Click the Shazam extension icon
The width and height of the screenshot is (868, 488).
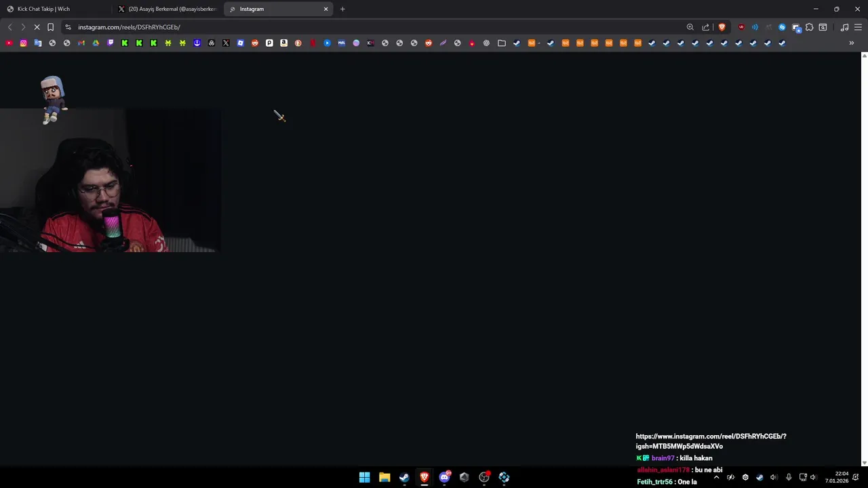[x=782, y=27]
